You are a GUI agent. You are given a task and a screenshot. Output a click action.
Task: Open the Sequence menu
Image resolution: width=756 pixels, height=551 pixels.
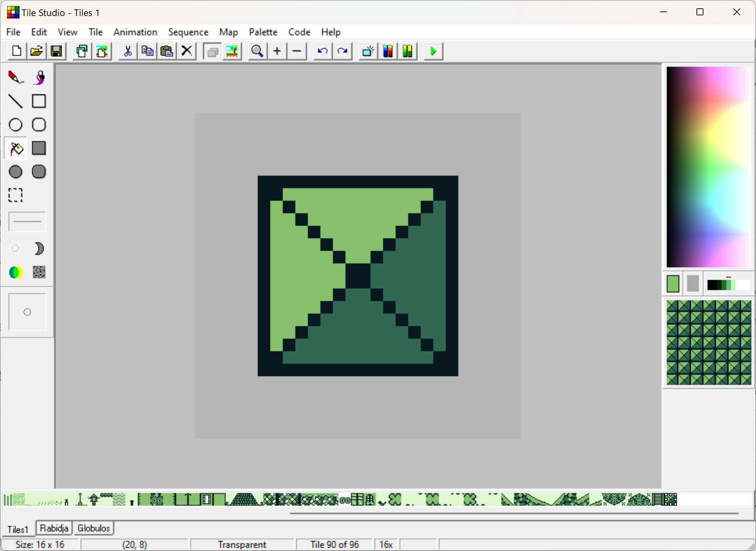(188, 32)
